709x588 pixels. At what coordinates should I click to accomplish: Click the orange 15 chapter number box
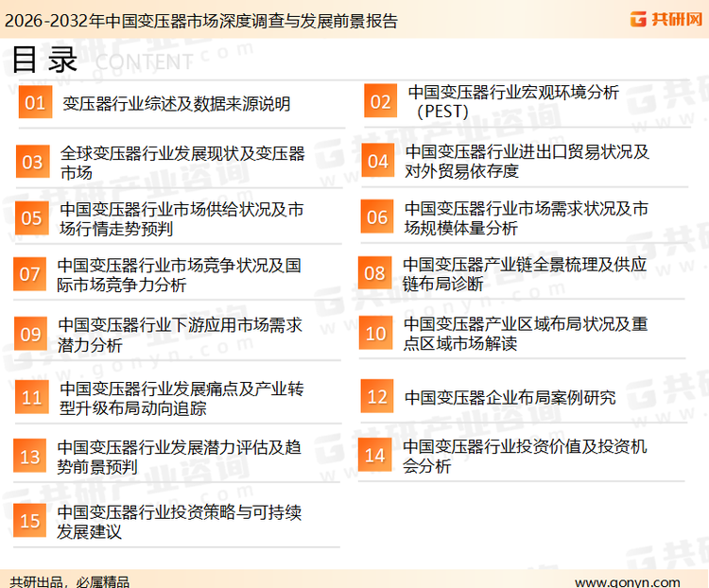click(x=30, y=520)
